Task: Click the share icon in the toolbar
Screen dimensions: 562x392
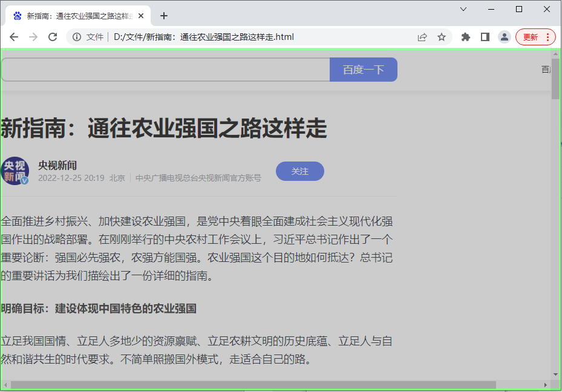Action: [x=422, y=36]
